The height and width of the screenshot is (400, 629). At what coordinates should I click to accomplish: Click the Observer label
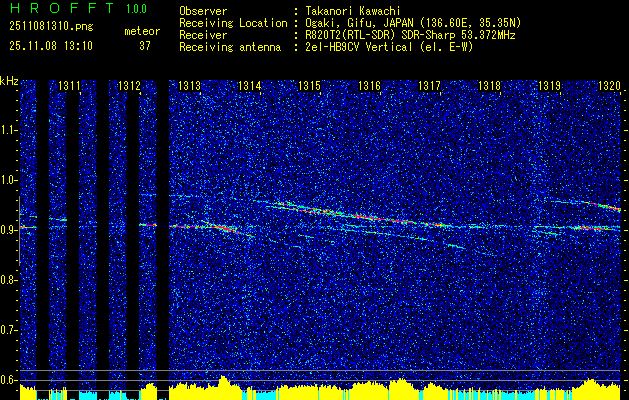[x=203, y=11]
